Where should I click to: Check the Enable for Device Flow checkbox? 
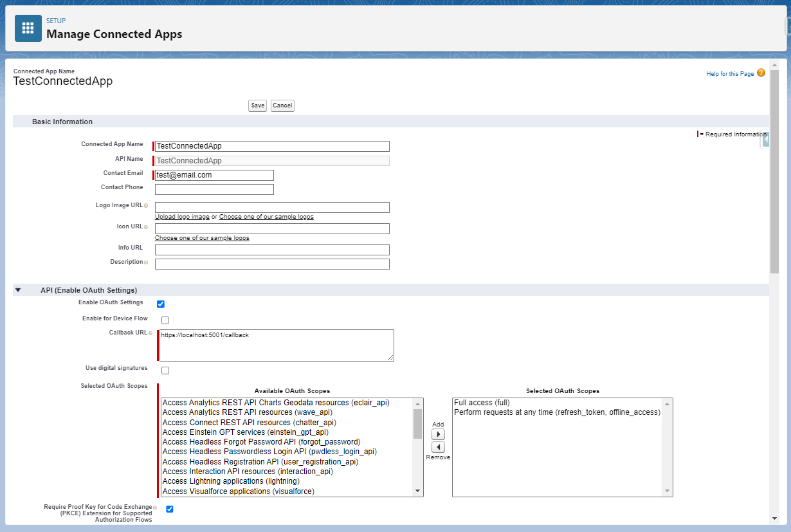click(x=165, y=320)
